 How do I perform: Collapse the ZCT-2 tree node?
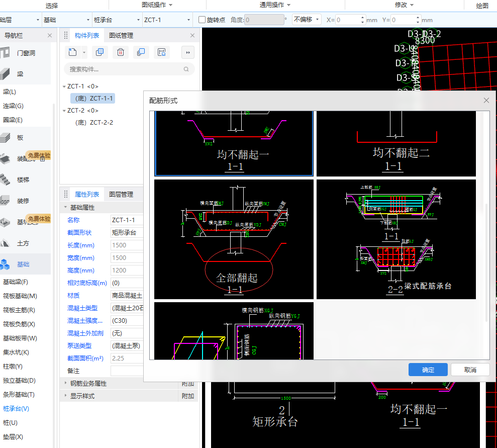pos(64,110)
